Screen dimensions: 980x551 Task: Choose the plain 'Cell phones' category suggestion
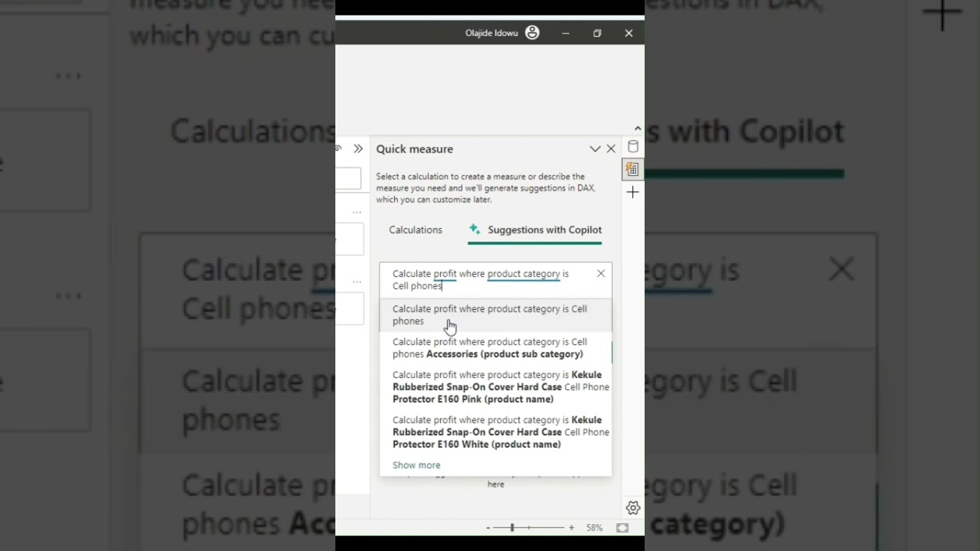495,315
